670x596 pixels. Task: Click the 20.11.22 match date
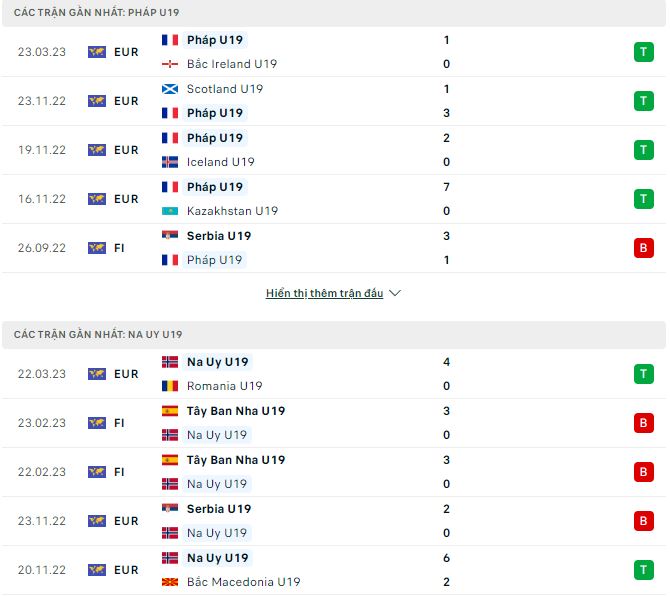(x=42, y=570)
